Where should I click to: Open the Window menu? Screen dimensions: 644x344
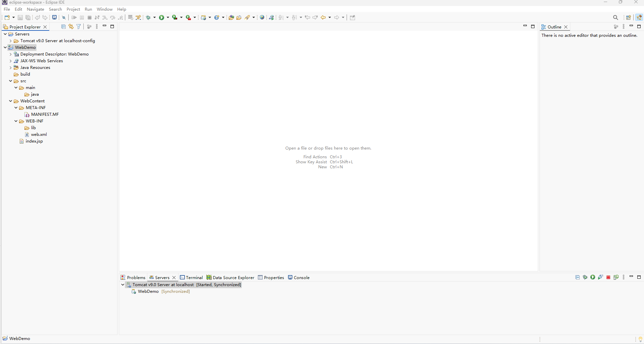[x=104, y=9]
